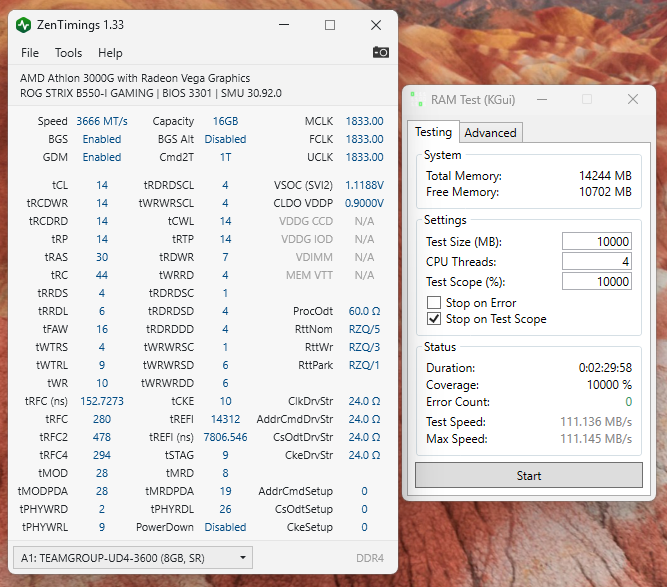Click the CPU Threads input field
This screenshot has height=587, width=667.
(x=596, y=261)
